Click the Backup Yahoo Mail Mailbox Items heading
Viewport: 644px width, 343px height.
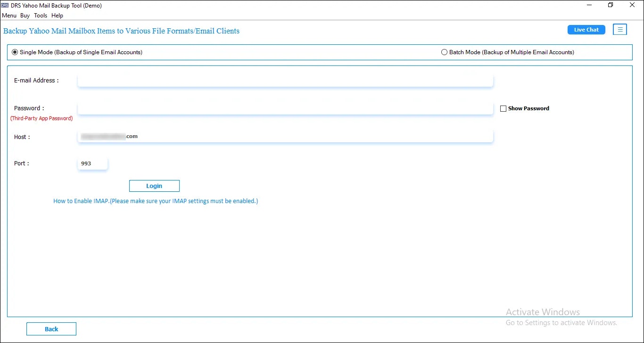[x=121, y=31]
